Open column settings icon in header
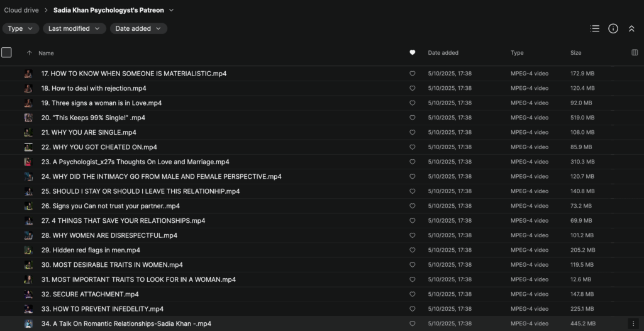This screenshot has height=331, width=644. point(634,53)
